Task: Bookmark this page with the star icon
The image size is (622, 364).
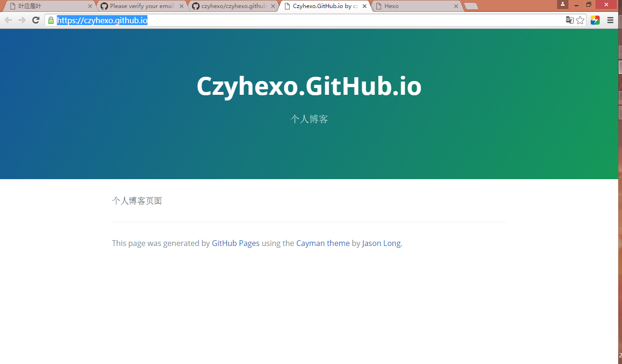Action: click(x=580, y=20)
